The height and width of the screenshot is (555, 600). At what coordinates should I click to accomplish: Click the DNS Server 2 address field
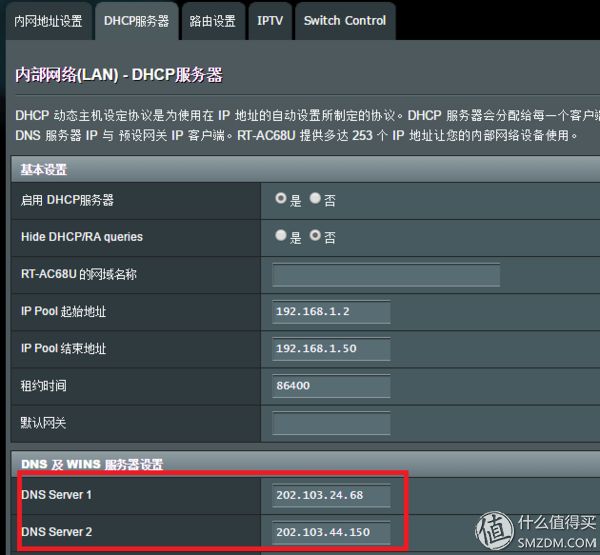(x=331, y=531)
